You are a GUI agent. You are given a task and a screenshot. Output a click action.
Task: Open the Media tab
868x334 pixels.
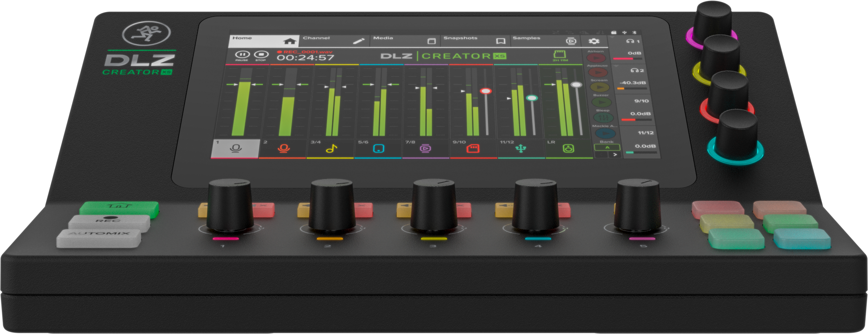[405, 41]
